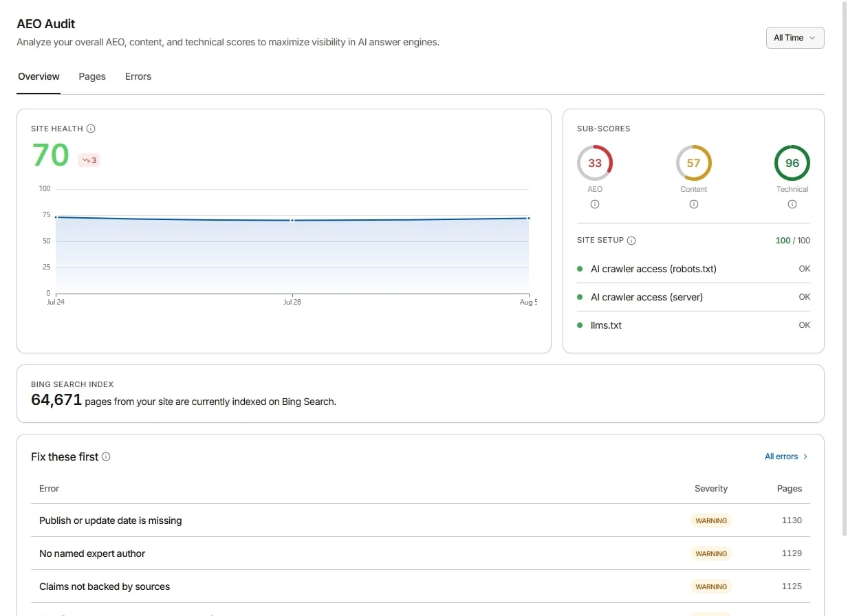Click the WARNING badge for missing publish date

click(711, 520)
